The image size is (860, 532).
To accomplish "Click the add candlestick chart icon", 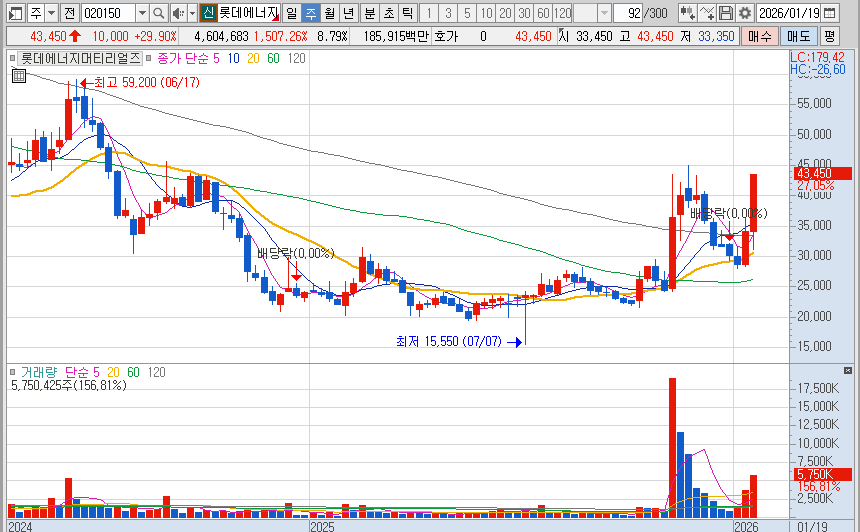I will pyautogui.click(x=687, y=13).
